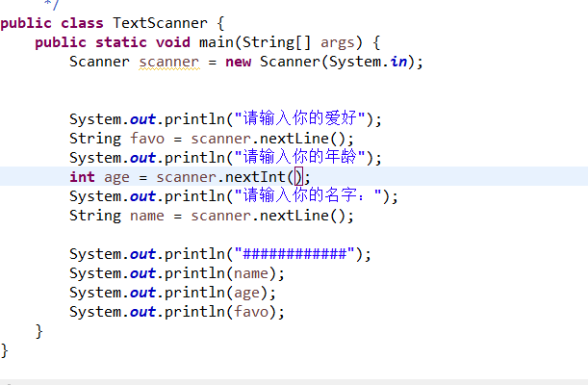Click nextLine in the favo assignment
The image size is (588, 385).
[x=294, y=139]
